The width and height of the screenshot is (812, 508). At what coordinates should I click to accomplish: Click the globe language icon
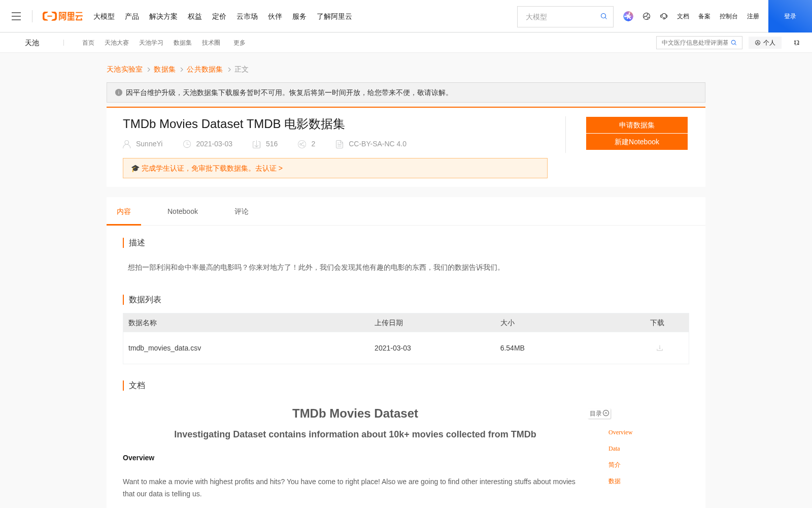647,16
